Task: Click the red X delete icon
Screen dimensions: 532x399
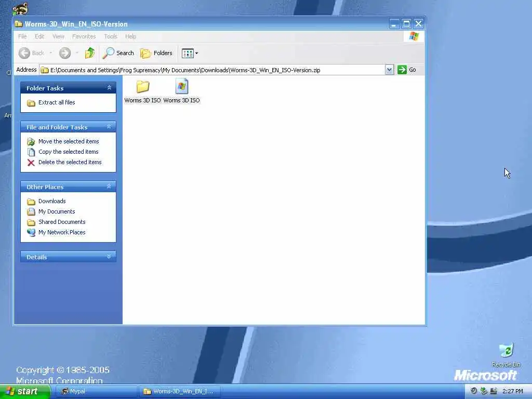Action: [x=31, y=163]
